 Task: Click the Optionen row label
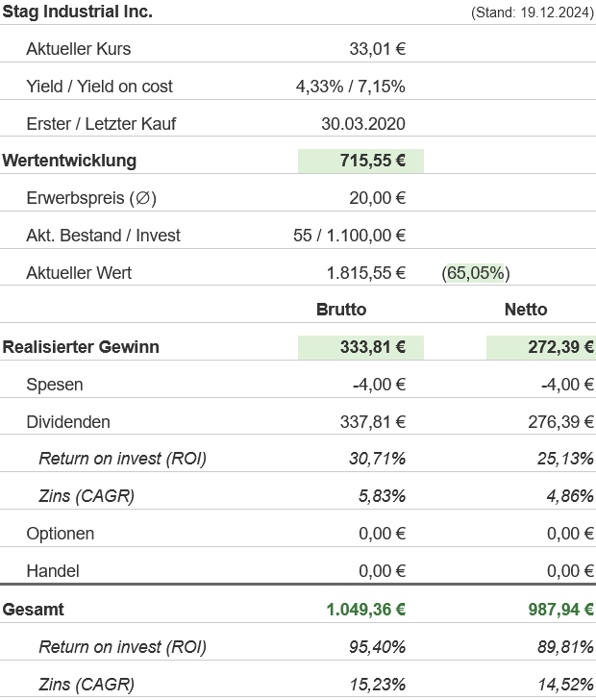61,534
